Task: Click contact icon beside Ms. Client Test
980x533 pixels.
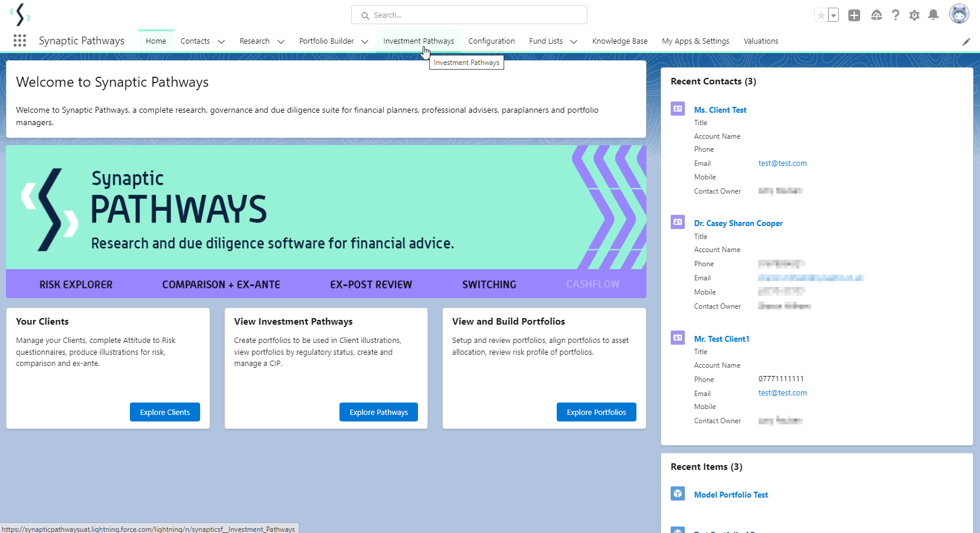Action: coord(678,109)
